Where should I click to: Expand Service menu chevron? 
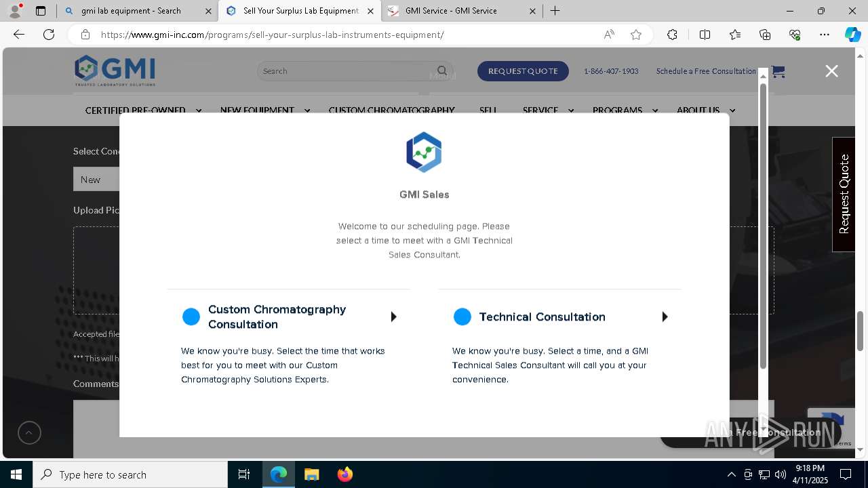571,110
